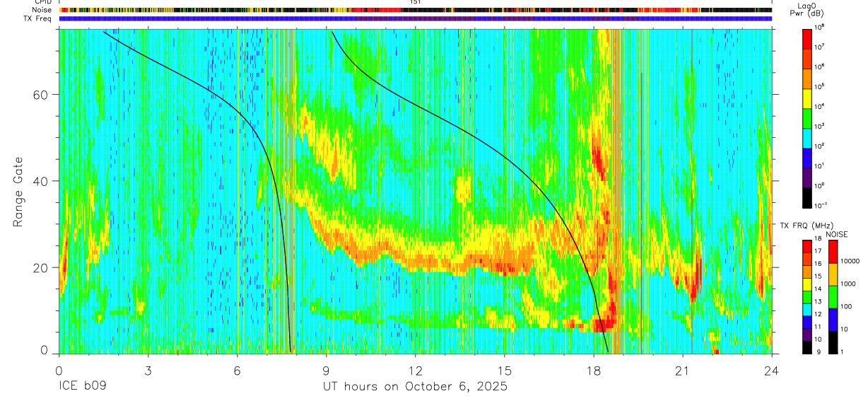
Task: Click the top 10^8 label on power colorbar
Action: coord(820,28)
